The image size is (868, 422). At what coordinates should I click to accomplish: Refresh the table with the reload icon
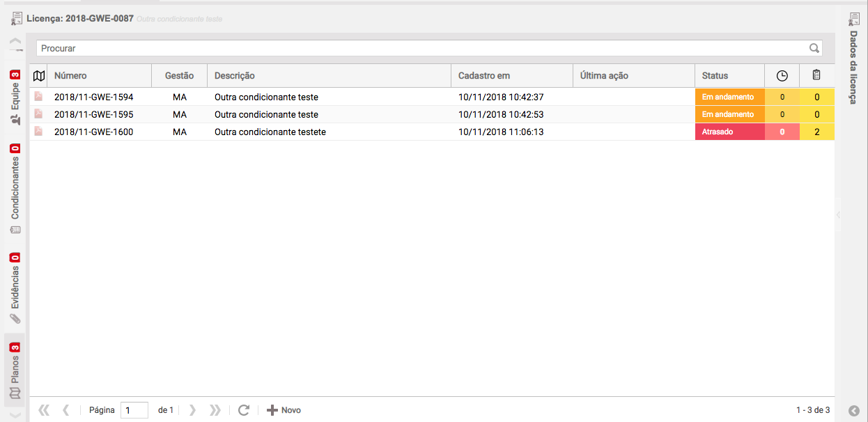[x=244, y=410]
